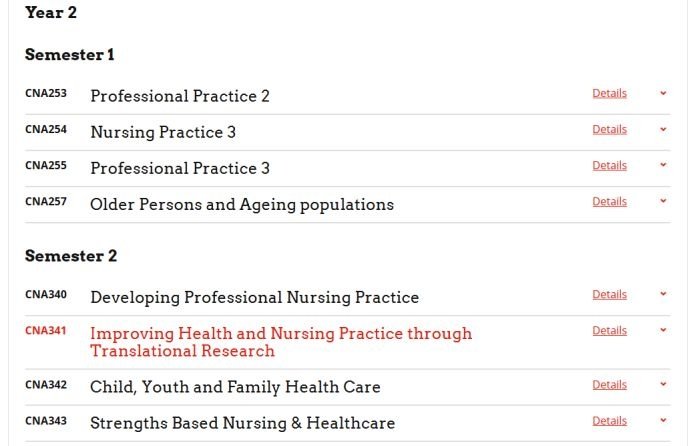Screen dimensions: 692x446
Task: Expand the chevron for CNA253 Professional Practice 2
Action: point(663,93)
